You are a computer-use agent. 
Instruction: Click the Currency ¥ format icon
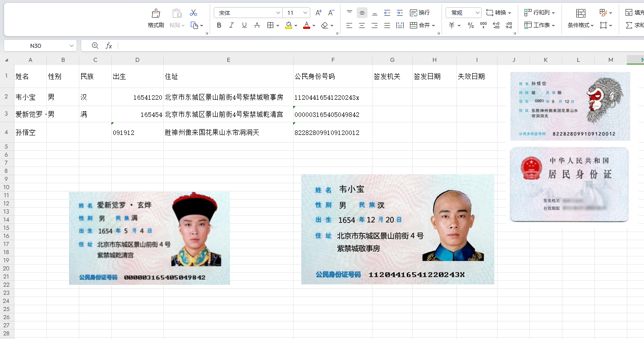tap(452, 25)
